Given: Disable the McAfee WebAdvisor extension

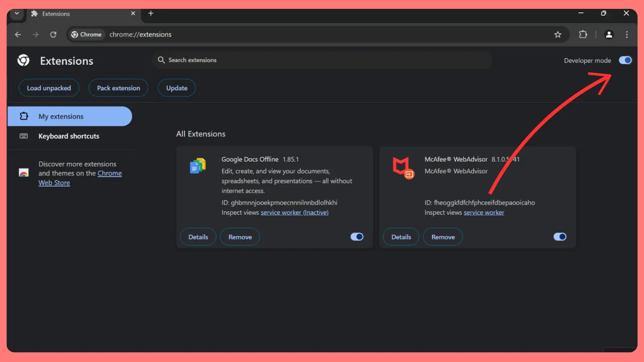Looking at the screenshot, I should point(559,237).
